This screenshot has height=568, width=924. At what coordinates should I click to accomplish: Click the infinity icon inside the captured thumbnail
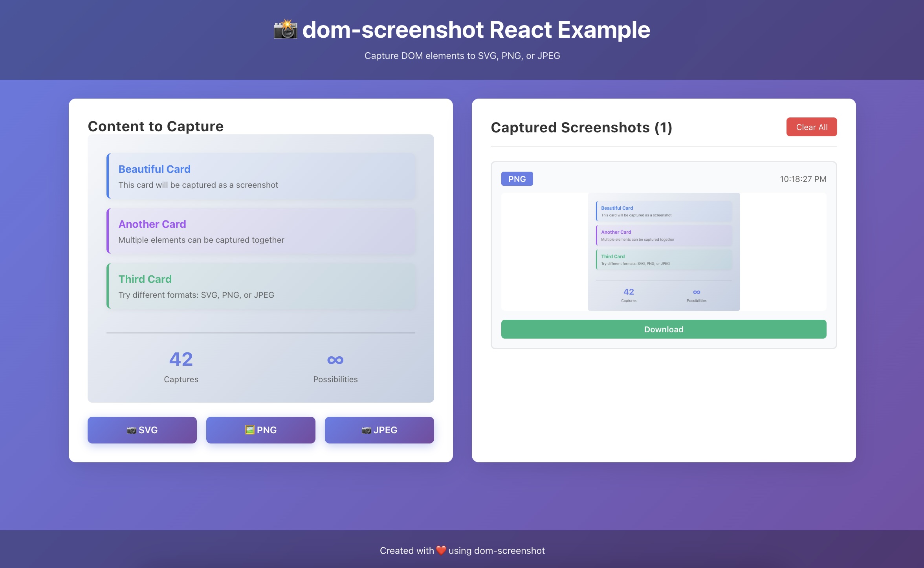[x=696, y=292]
